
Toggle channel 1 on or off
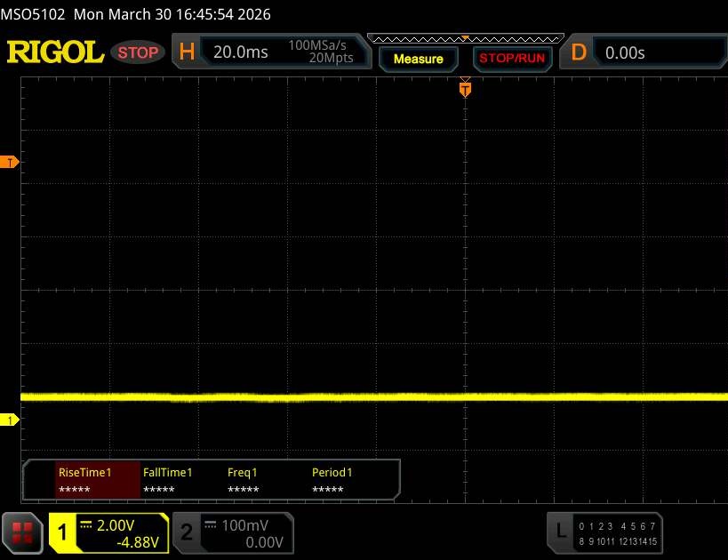tap(64, 532)
